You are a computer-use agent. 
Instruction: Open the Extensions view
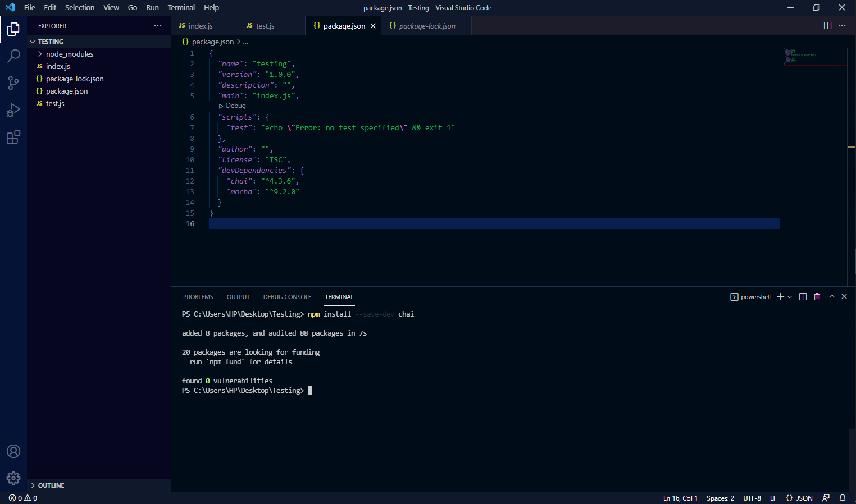point(13,137)
